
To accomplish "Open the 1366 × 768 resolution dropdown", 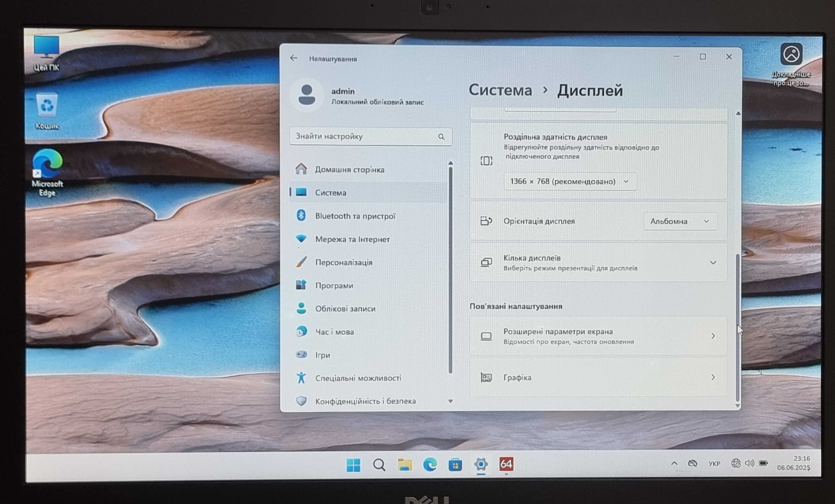I will tap(570, 182).
